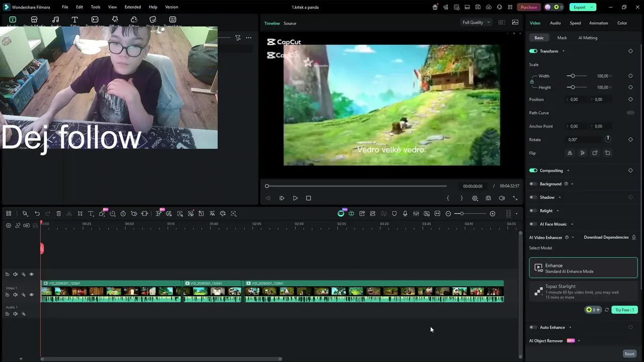
Task: Switch to the Audio tab in properties
Action: tap(555, 23)
